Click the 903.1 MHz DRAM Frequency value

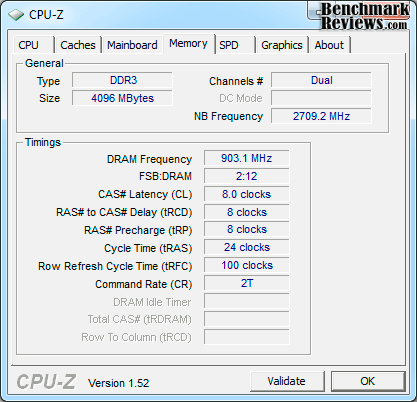(x=247, y=158)
